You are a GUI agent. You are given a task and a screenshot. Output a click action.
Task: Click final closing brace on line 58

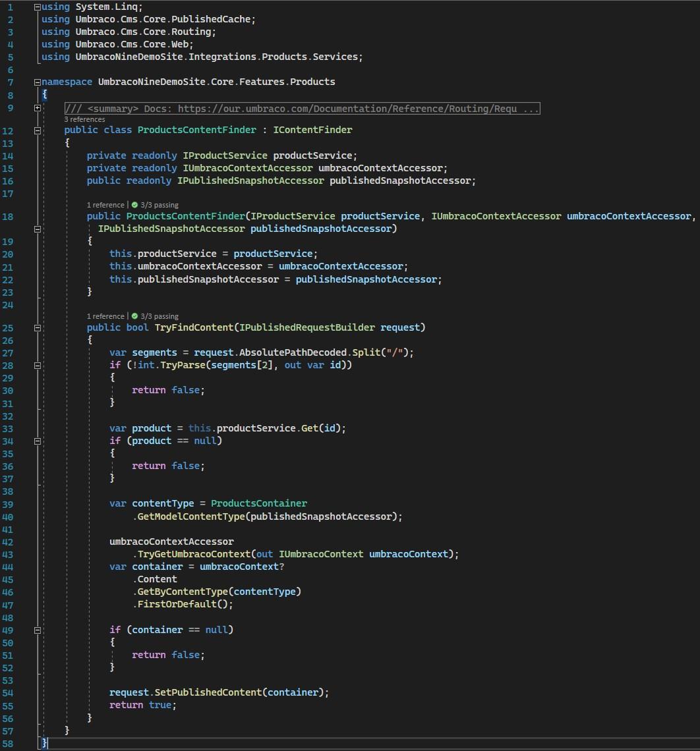coord(44,743)
